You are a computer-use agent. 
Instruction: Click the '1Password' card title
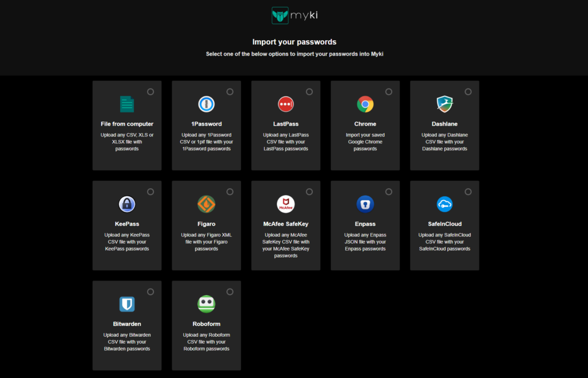[x=206, y=124]
